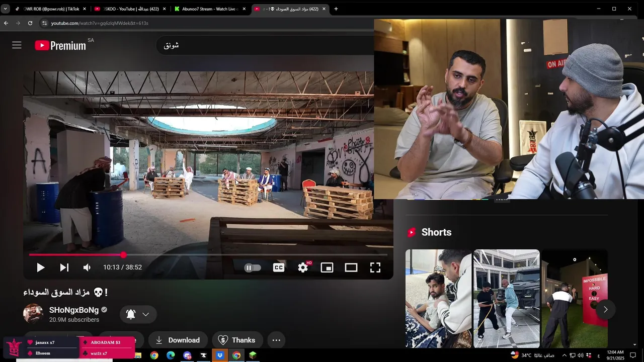The width and height of the screenshot is (644, 362).
Task: Click the page's vertical scrollbar down arrow
Action: (x=634, y=344)
